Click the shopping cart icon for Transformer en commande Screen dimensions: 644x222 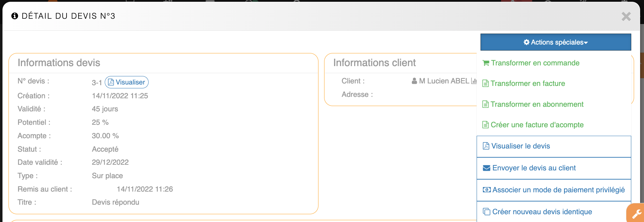(486, 63)
